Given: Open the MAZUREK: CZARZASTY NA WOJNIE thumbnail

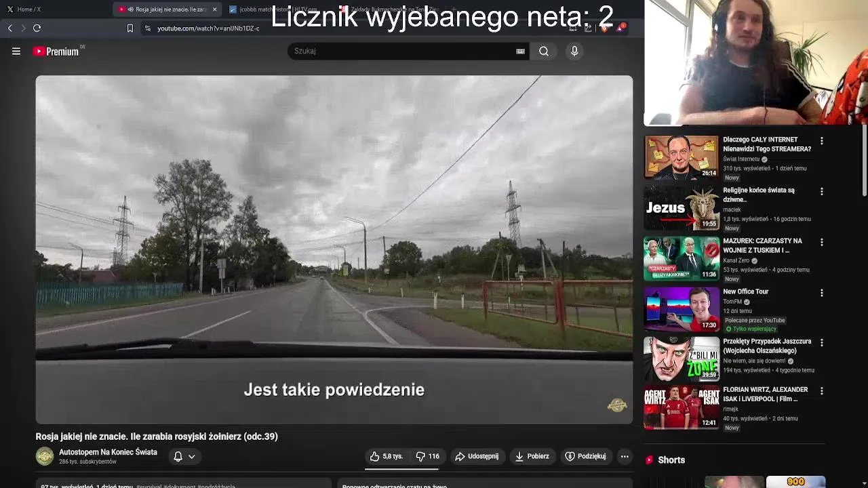Looking at the screenshot, I should (x=681, y=258).
